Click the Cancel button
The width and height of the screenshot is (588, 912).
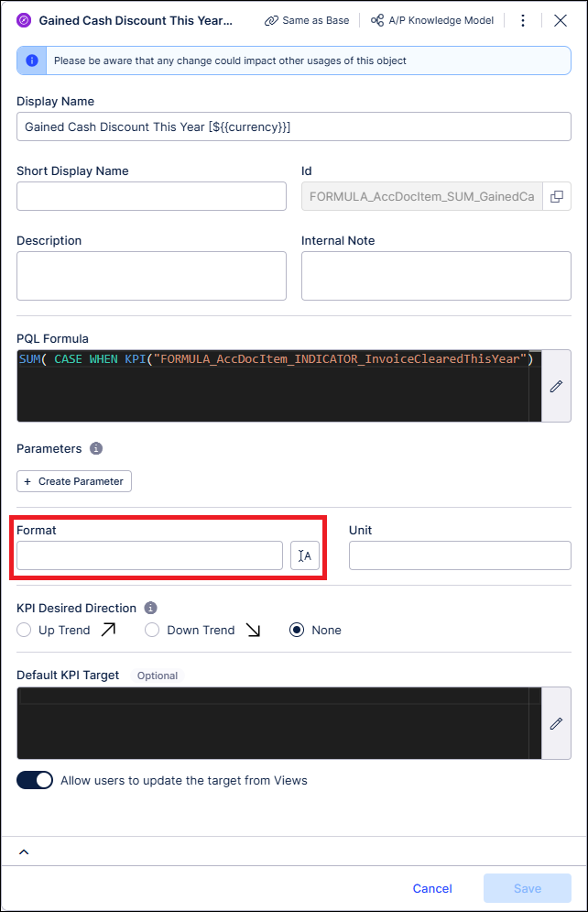pyautogui.click(x=432, y=888)
